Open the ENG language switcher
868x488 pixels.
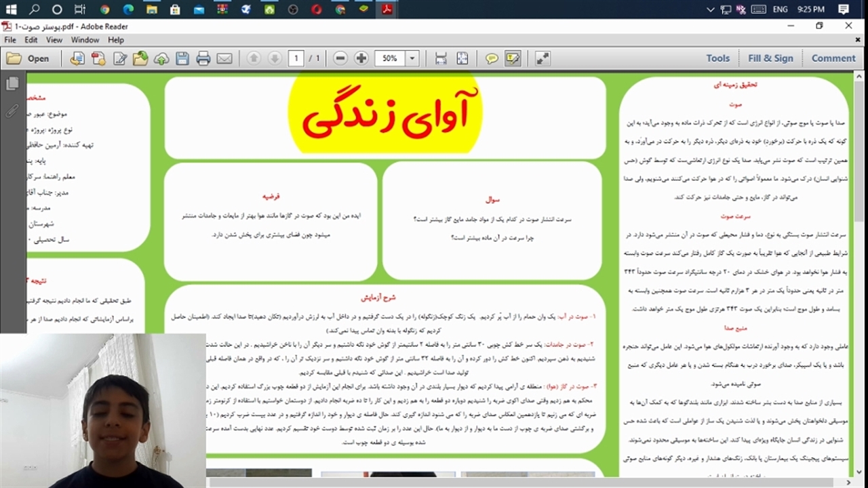click(780, 9)
